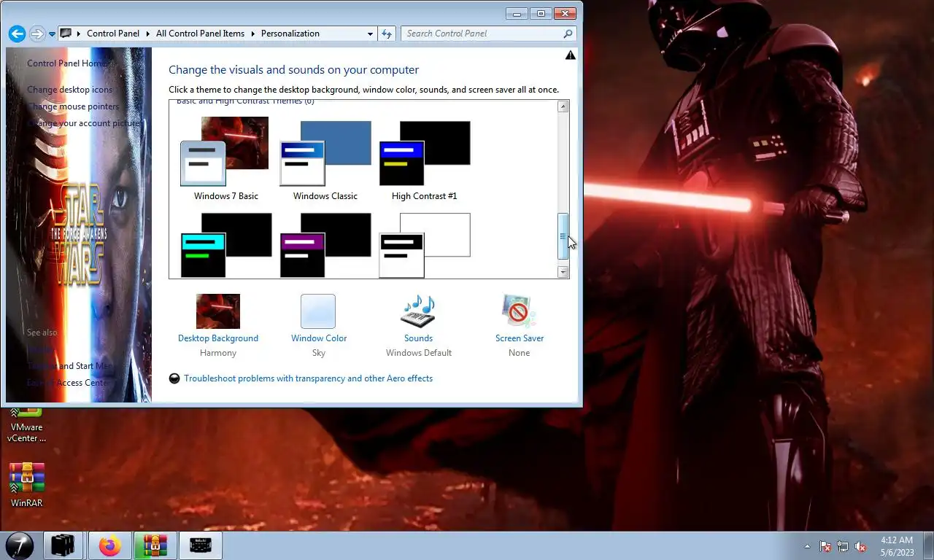This screenshot has height=560, width=934.
Task: Maximize the Personalization window
Action: tap(541, 13)
